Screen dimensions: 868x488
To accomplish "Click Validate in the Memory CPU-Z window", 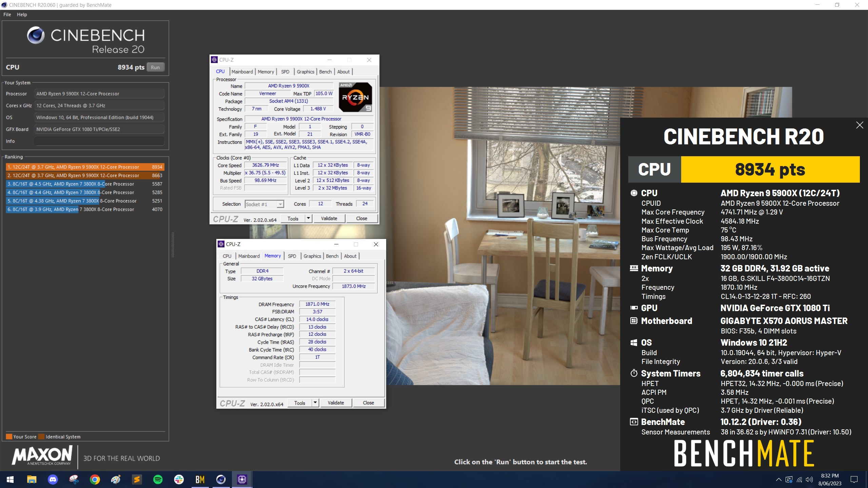I will [x=336, y=403].
